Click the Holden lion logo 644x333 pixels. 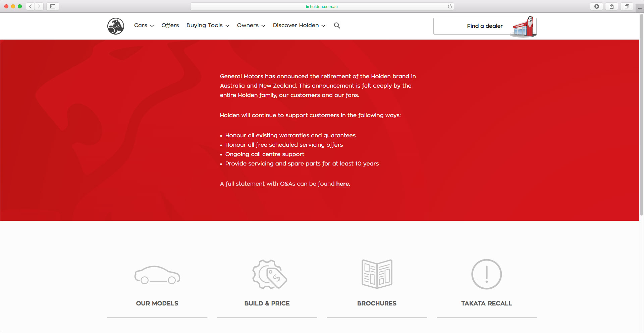pos(116,26)
